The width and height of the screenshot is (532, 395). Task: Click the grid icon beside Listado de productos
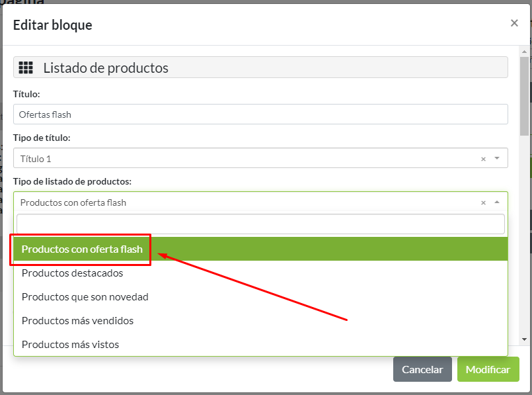pos(26,67)
